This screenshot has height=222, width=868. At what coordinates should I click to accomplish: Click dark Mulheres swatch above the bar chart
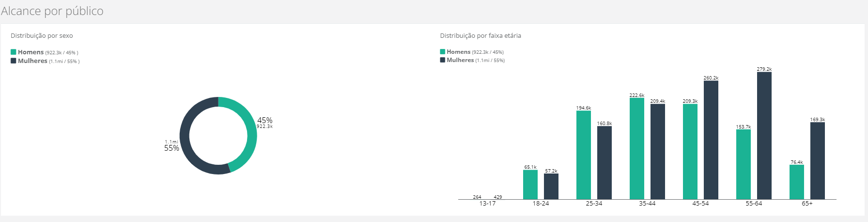click(x=443, y=60)
